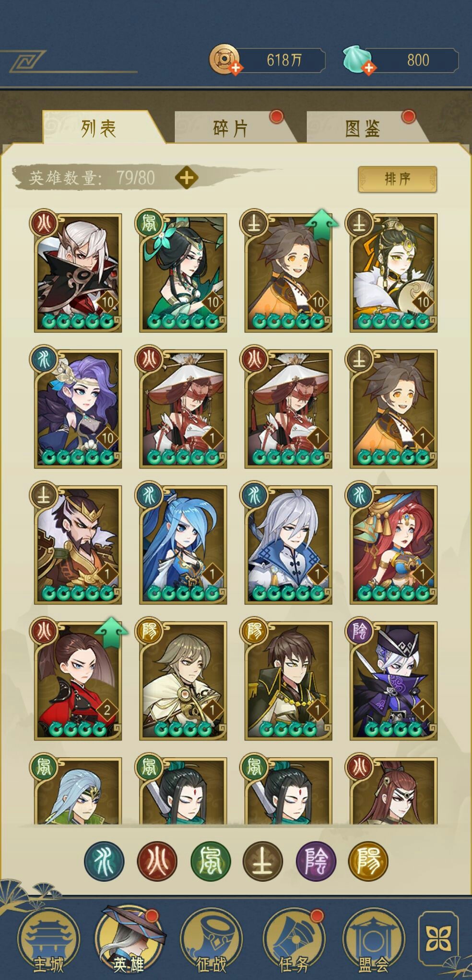This screenshot has width=472, height=980.
Task: Expand hero capacity with plus icon
Action: tap(187, 178)
